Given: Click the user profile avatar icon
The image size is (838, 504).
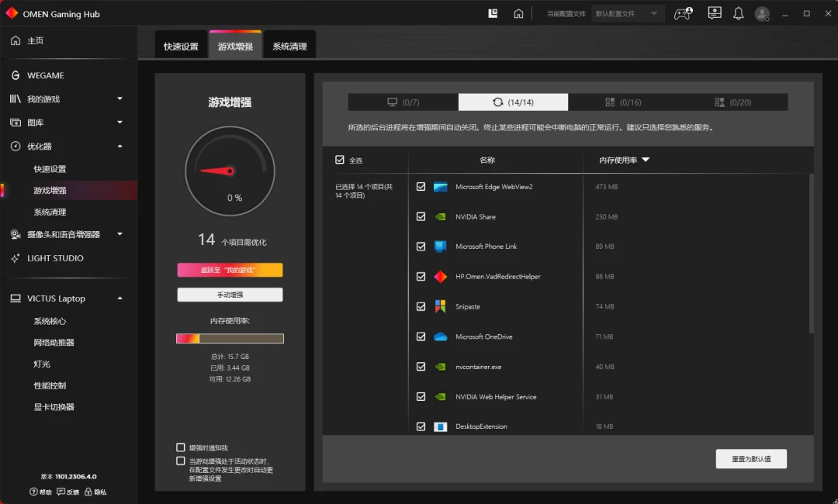Looking at the screenshot, I should 762,14.
